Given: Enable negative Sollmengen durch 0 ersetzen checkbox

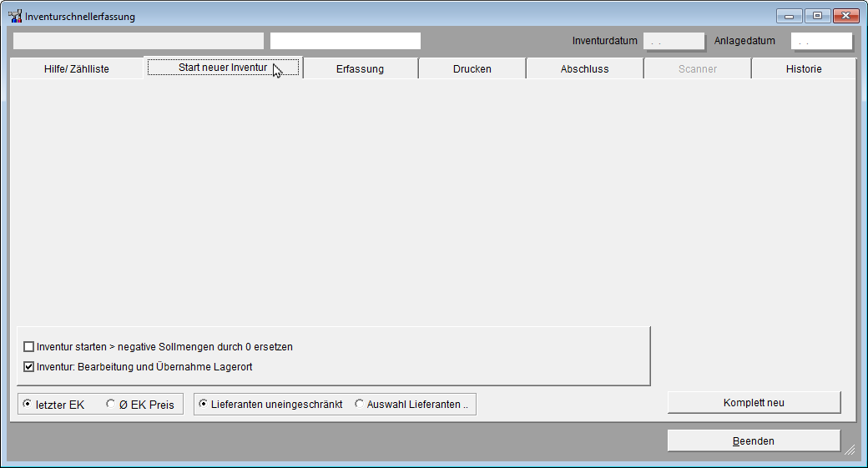Looking at the screenshot, I should click(28, 347).
